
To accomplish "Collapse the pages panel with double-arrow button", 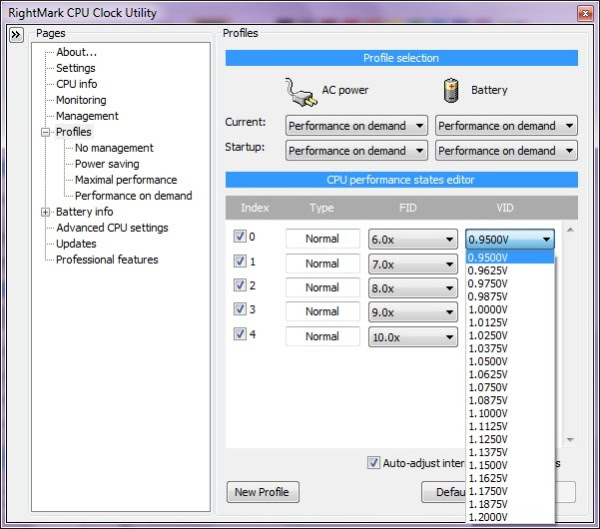I will [16, 35].
